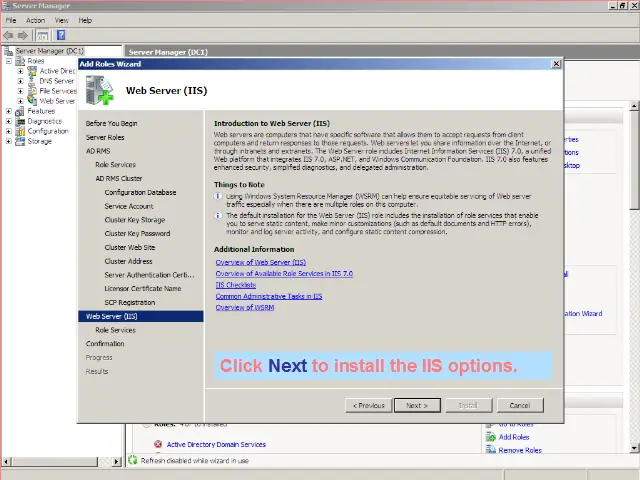Select Licensor Certificate Name wizard step

click(x=143, y=289)
